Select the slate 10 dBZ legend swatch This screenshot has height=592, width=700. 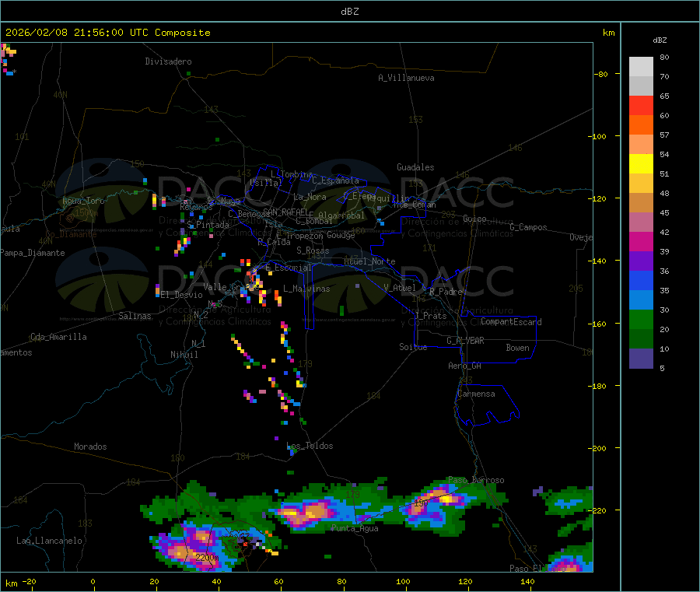(641, 359)
